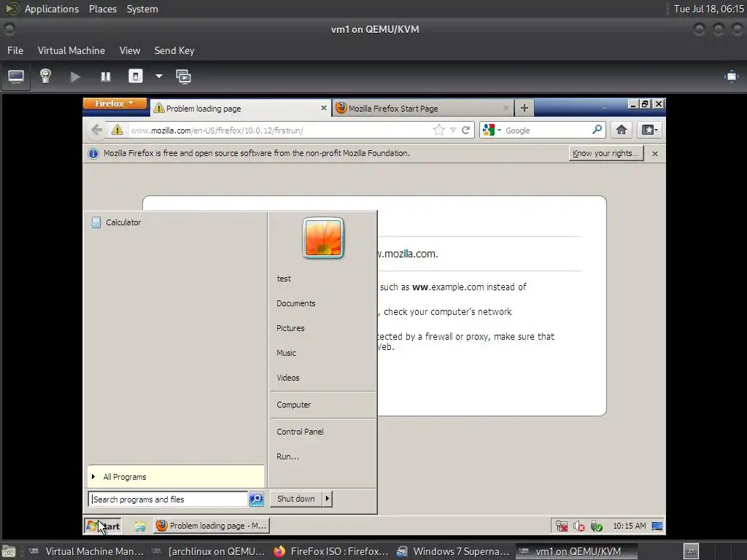The width and height of the screenshot is (747, 560).
Task: Pause the virtual machine
Action: point(105,77)
